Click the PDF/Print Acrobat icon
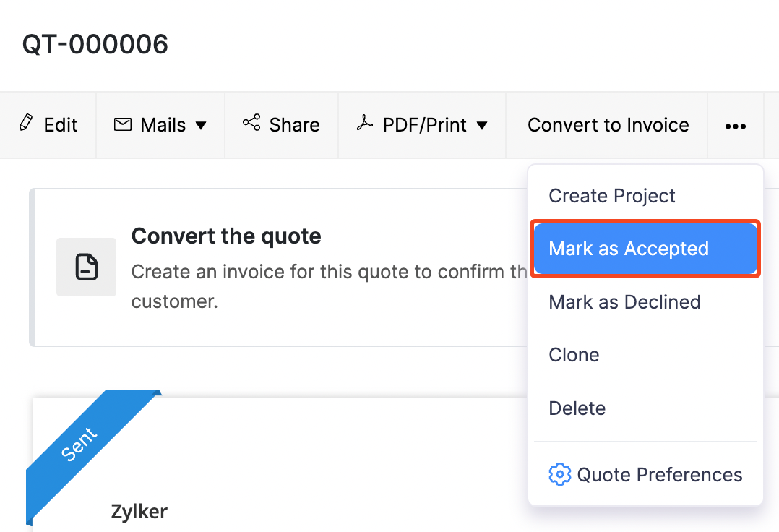This screenshot has width=779, height=532. tap(365, 124)
